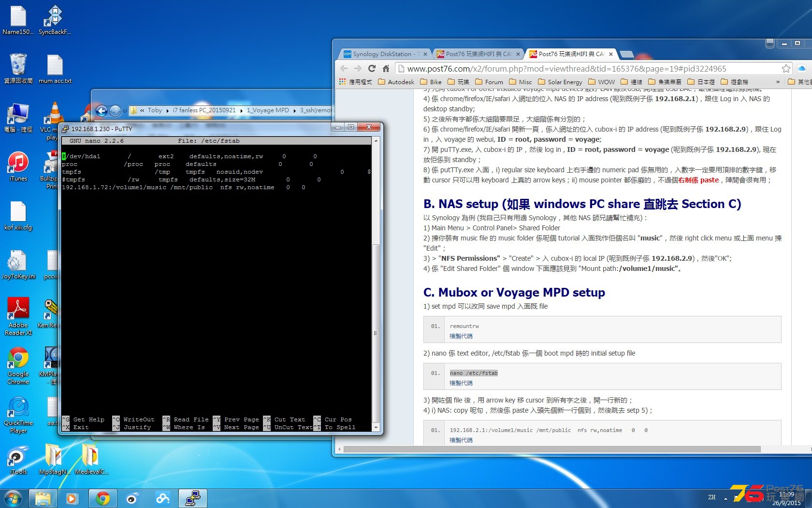Open the Recycle Bin desktop icon
Viewport: 812px width, 508px height.
[18, 69]
